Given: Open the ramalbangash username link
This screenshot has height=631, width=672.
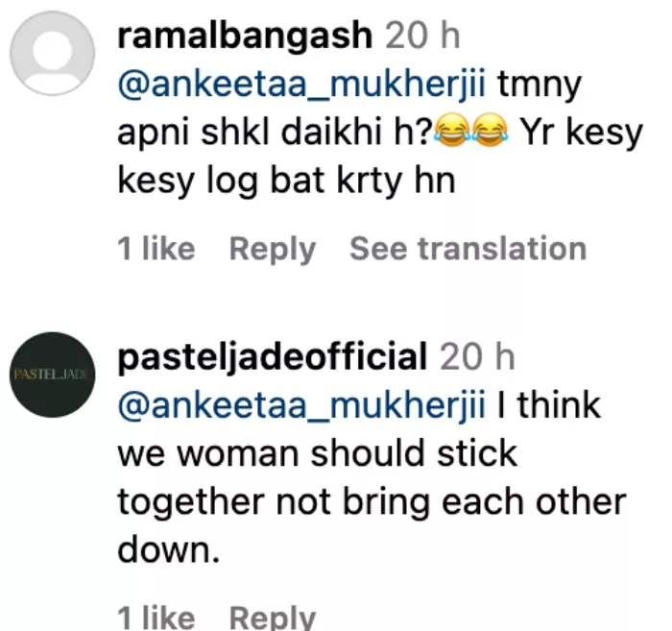Looking at the screenshot, I should pyautogui.click(x=244, y=36).
